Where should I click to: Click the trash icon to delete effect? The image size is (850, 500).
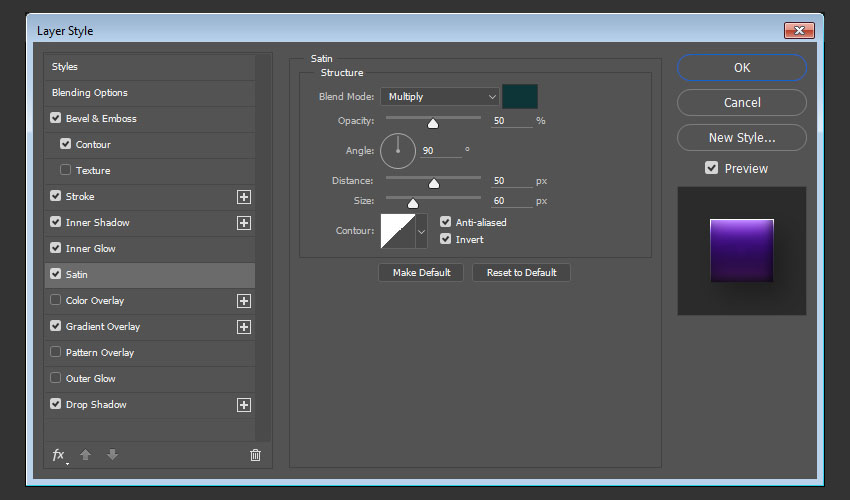255,455
